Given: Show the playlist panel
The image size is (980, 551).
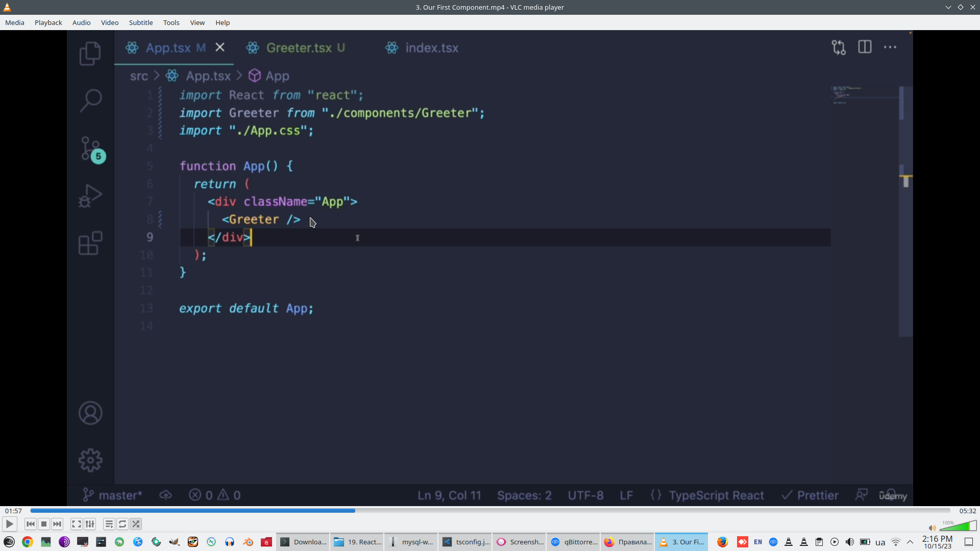Looking at the screenshot, I should pos(109,524).
